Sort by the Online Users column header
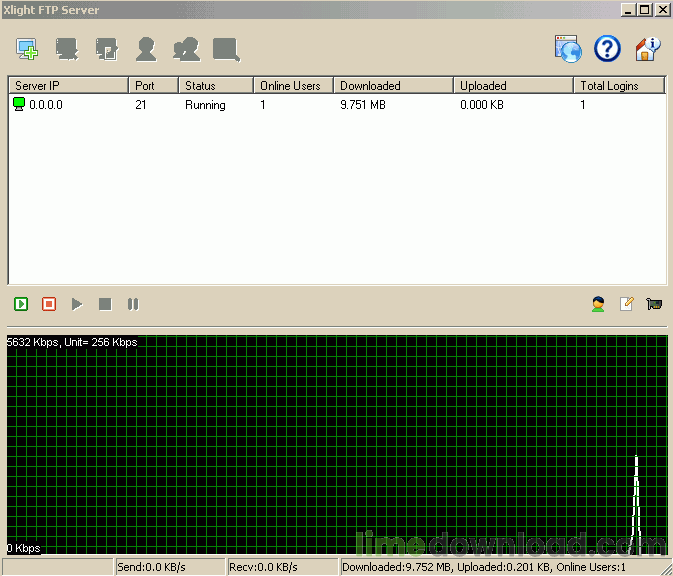This screenshot has height=576, width=673. pyautogui.click(x=294, y=85)
